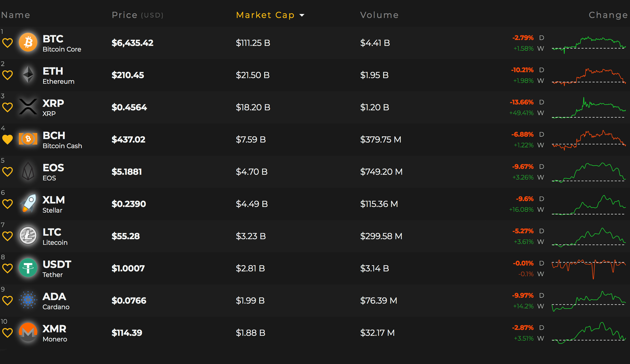Select the USDT volume $3.14 B
Image resolution: width=630 pixels, height=364 pixels.
point(374,269)
